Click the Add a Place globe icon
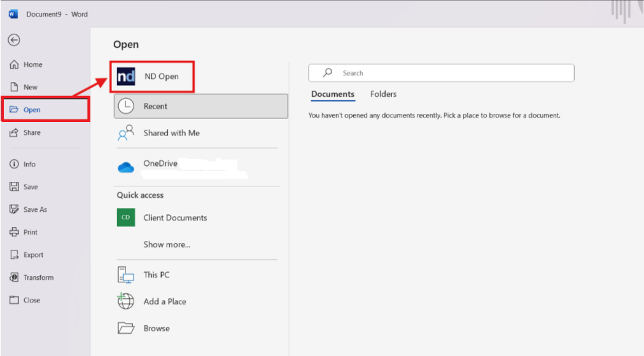Screen dimensions: 644x356 (x=125, y=301)
